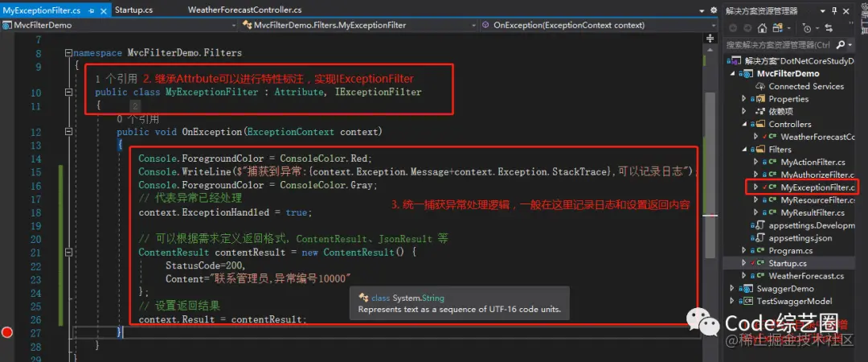The image size is (868, 362).
Task: Open the pending changes filter dropdown arrow
Action: click(816, 28)
